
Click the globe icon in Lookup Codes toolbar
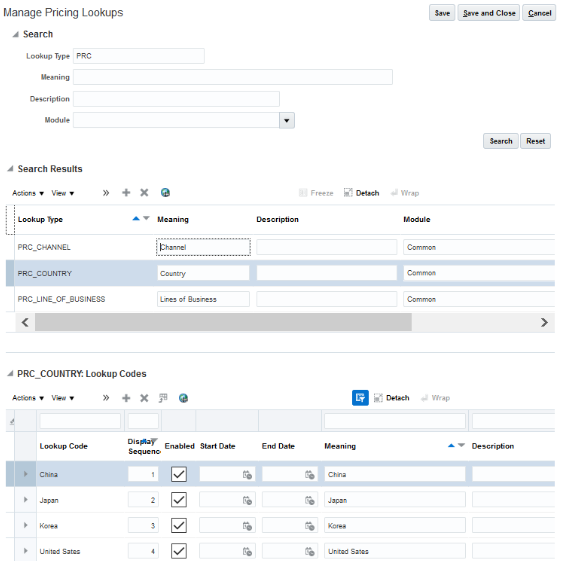coord(183,398)
